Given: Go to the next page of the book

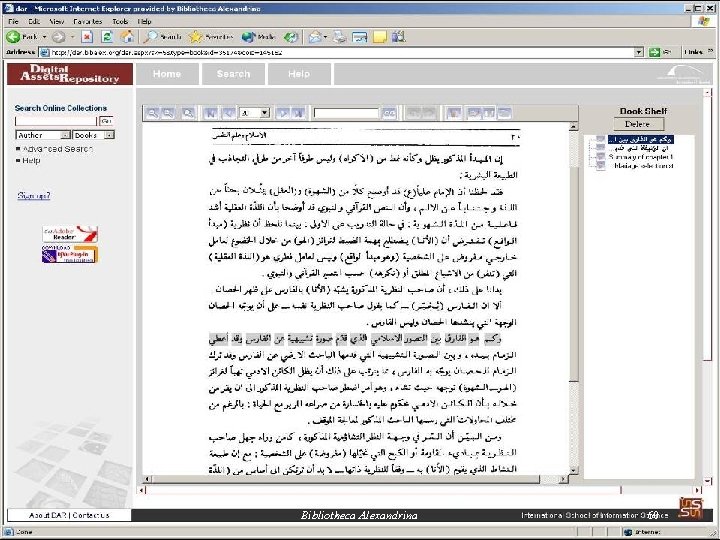Looking at the screenshot, I should (283, 112).
